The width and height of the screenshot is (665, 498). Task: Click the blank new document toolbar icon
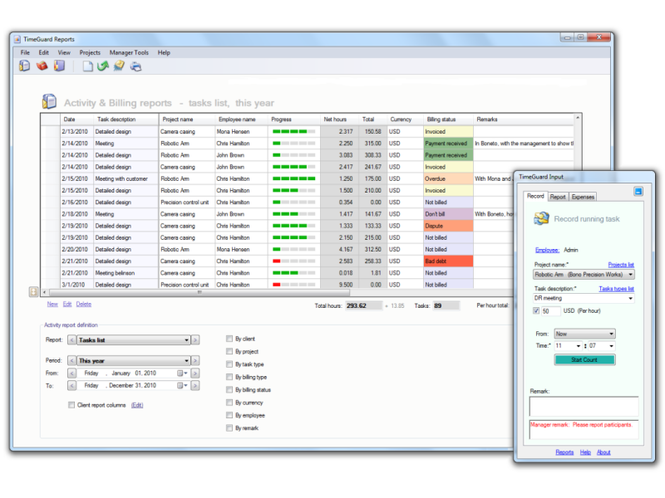click(87, 66)
